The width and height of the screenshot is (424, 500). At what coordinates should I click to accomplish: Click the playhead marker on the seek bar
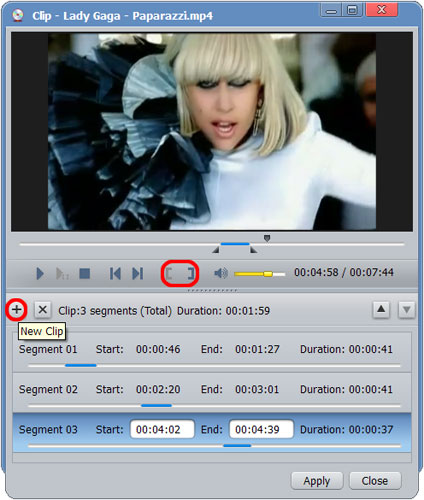tap(267, 238)
